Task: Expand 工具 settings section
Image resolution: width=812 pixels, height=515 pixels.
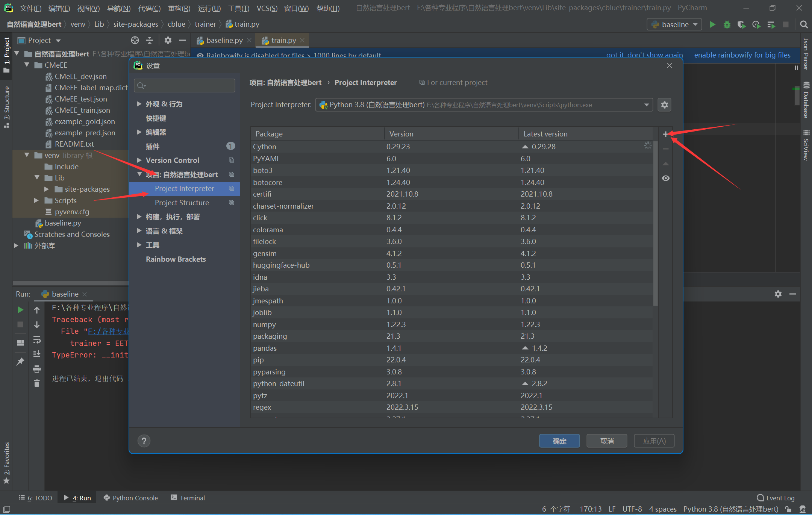Action: coord(139,245)
